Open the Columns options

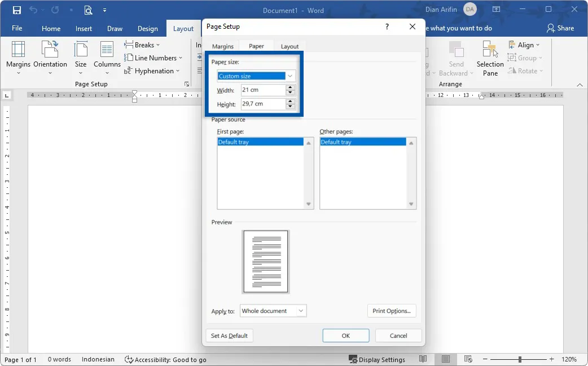point(107,58)
